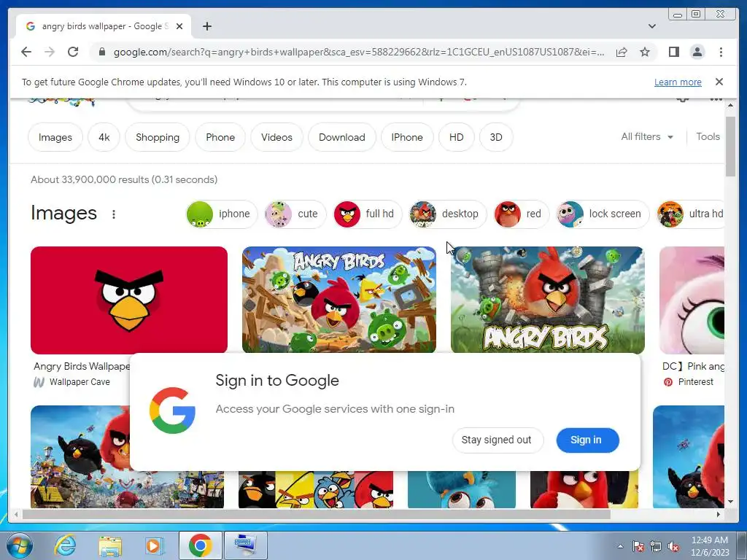Open red Angry Bird face wallpaper thumbnail
The image size is (747, 560).
pyautogui.click(x=129, y=300)
